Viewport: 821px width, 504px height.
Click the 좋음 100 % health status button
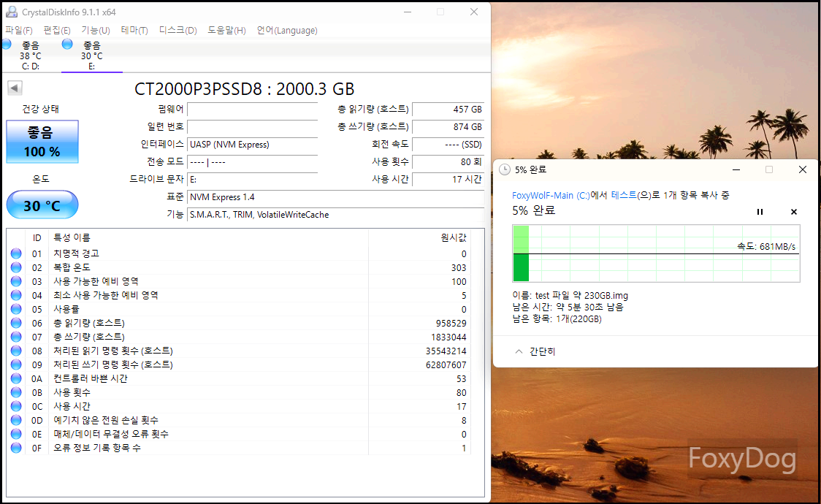[42, 142]
